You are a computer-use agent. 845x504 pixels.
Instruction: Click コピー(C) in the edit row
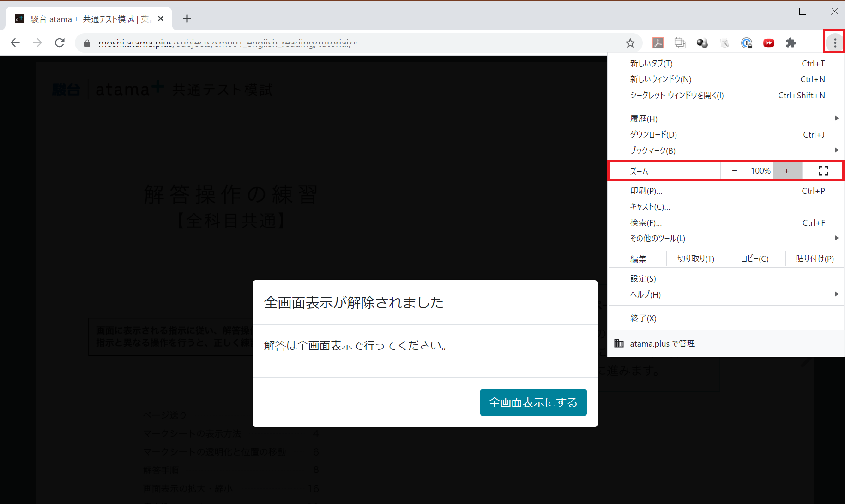(755, 258)
